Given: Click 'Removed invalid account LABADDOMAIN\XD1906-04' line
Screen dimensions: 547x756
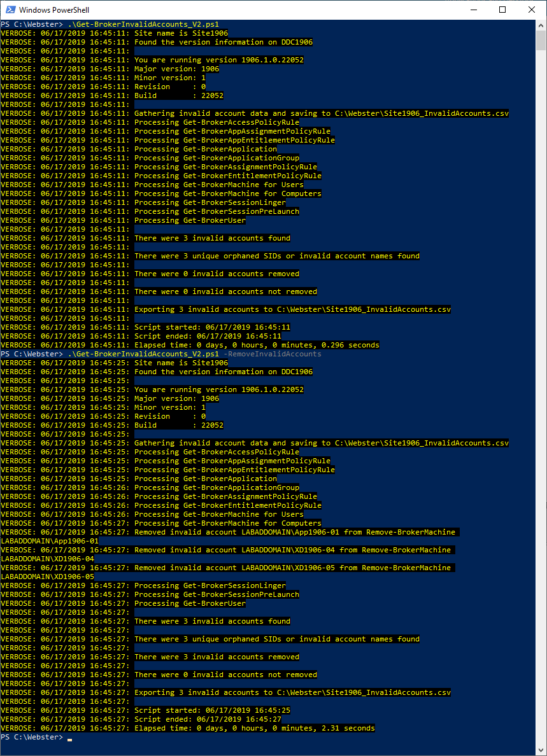Looking at the screenshot, I should [228, 550].
